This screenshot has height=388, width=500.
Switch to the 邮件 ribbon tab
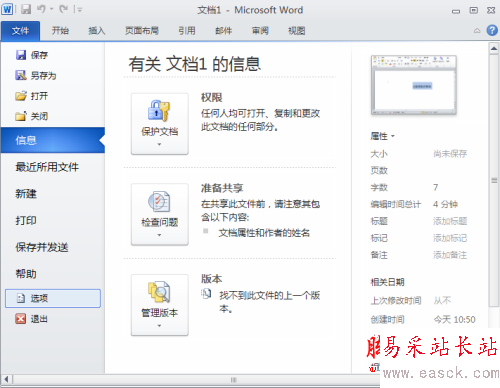click(223, 31)
